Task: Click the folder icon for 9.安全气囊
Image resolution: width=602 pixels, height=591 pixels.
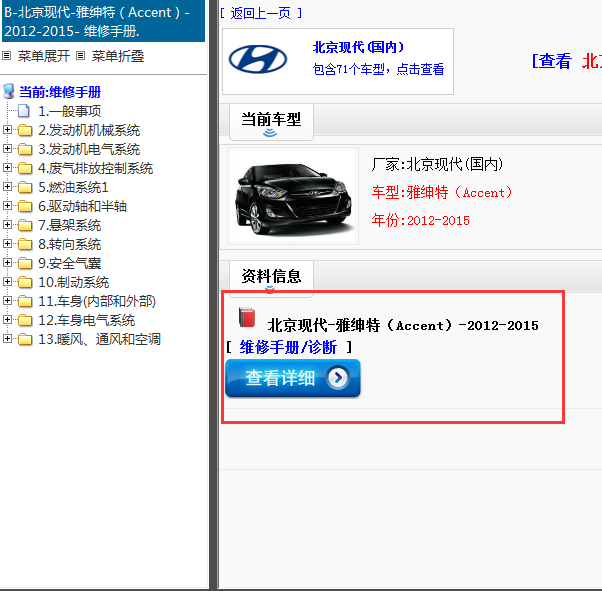Action: (25, 263)
